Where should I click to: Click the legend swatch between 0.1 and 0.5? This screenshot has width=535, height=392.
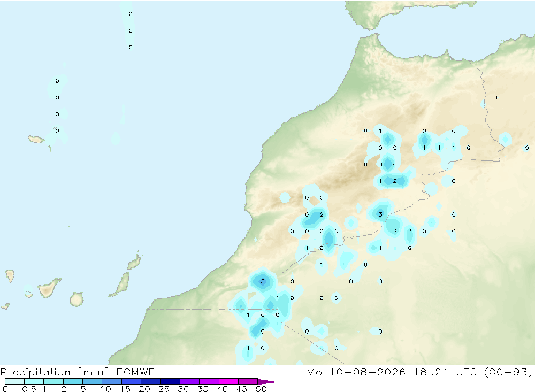(14, 381)
